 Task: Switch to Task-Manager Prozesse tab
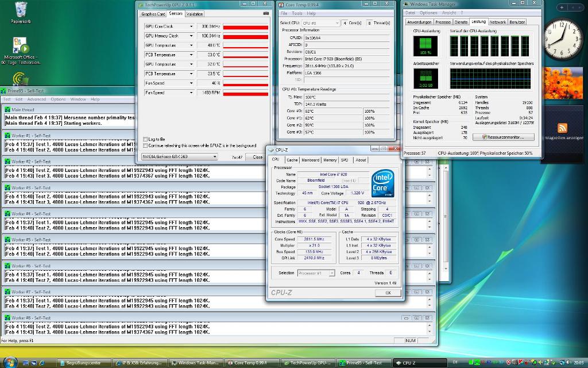[x=443, y=22]
